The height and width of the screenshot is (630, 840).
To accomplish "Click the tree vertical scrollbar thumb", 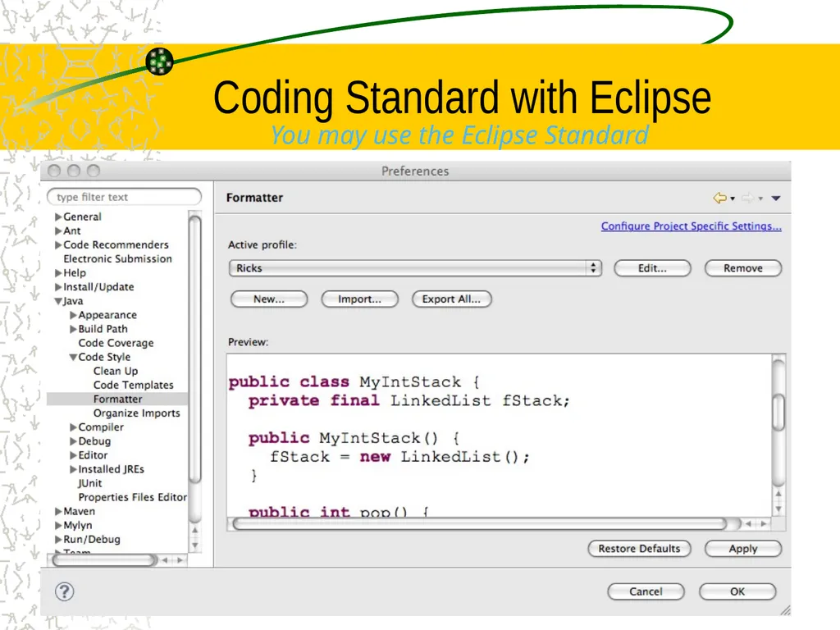I will [195, 349].
